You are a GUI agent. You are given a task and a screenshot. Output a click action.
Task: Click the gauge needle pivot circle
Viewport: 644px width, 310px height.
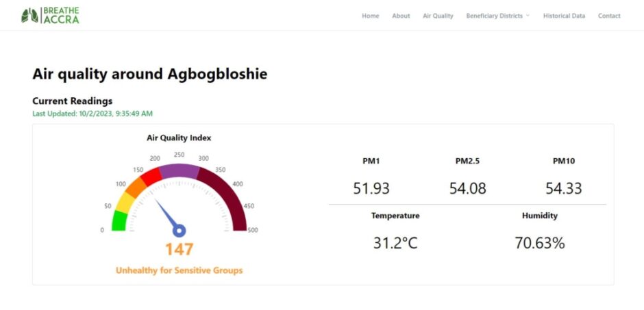(179, 231)
